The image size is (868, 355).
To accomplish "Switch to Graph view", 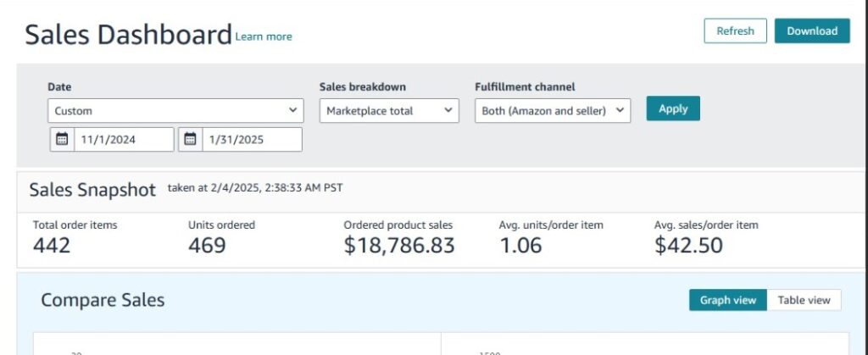I will (728, 300).
